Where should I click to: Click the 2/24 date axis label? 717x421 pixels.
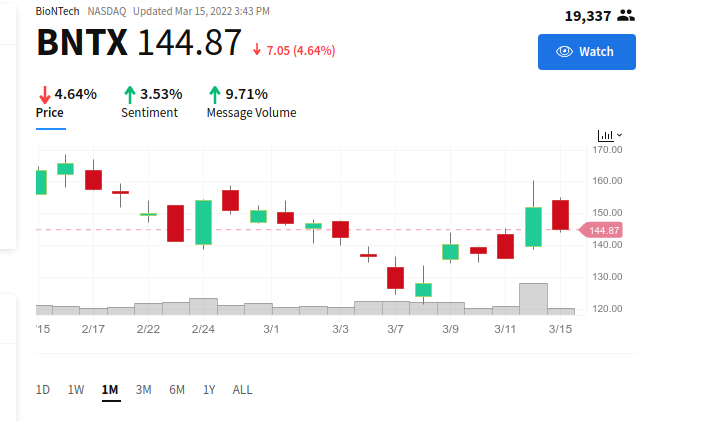pyautogui.click(x=203, y=329)
